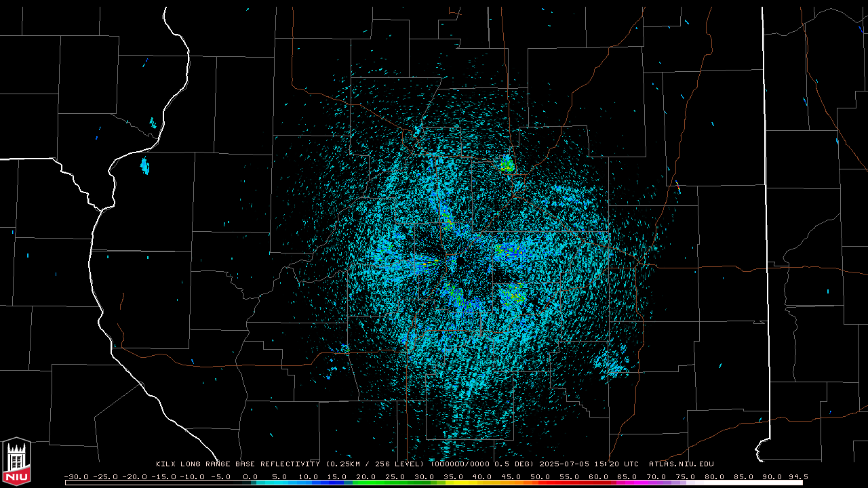Click the -30.0 scale label
868x488 pixels.
77,477
